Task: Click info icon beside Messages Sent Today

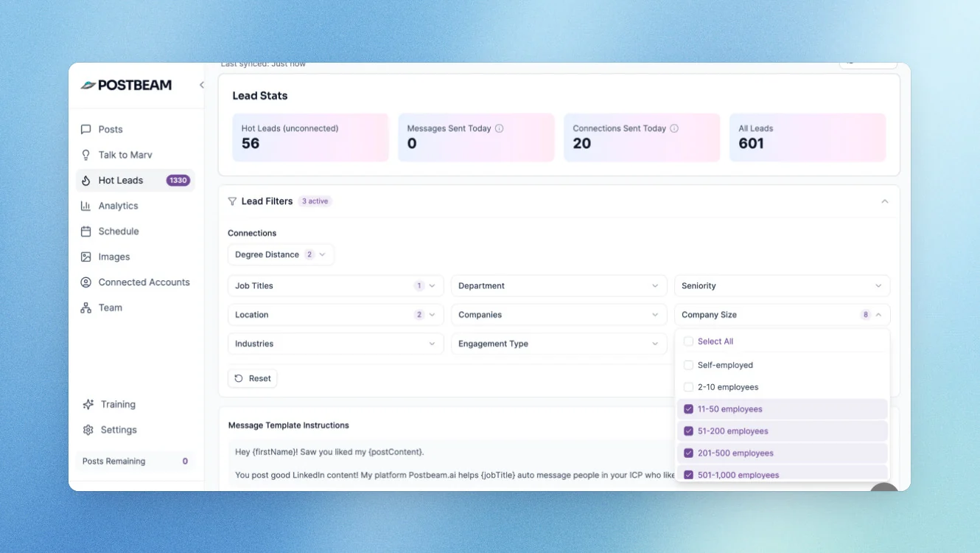Action: pyautogui.click(x=500, y=128)
